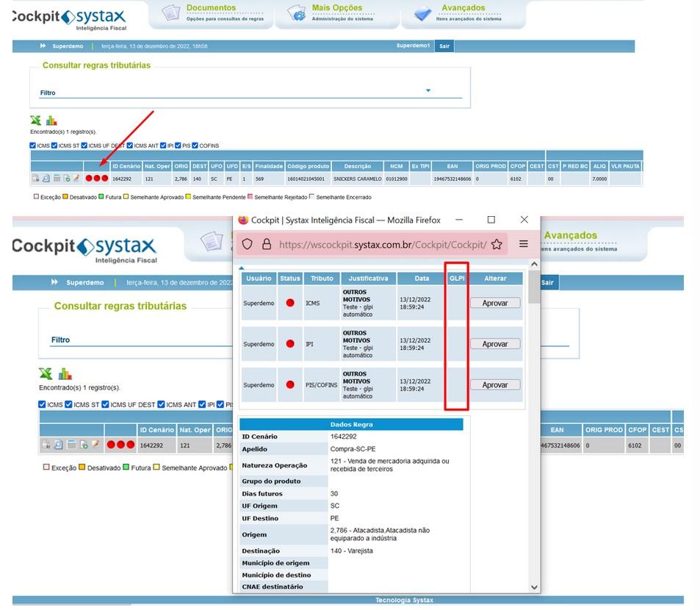Click copy-add document icon in upper page row
Image resolution: width=700 pixels, height=610 pixels.
coord(67,178)
